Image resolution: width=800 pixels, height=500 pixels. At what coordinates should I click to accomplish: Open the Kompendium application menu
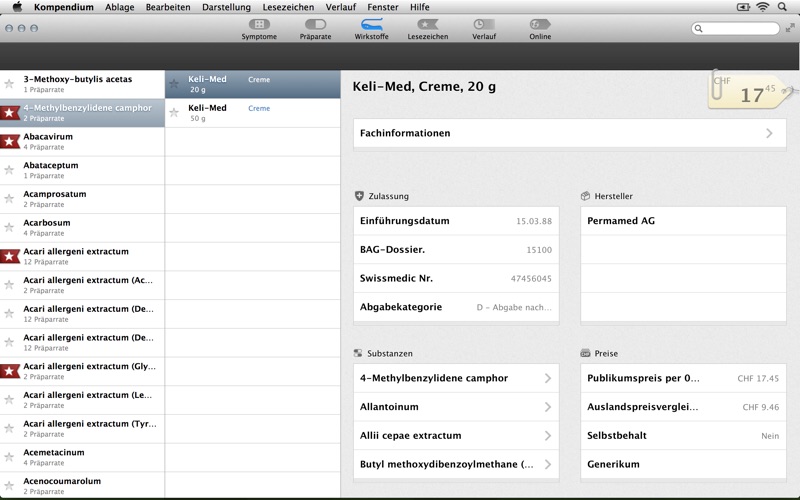click(64, 7)
